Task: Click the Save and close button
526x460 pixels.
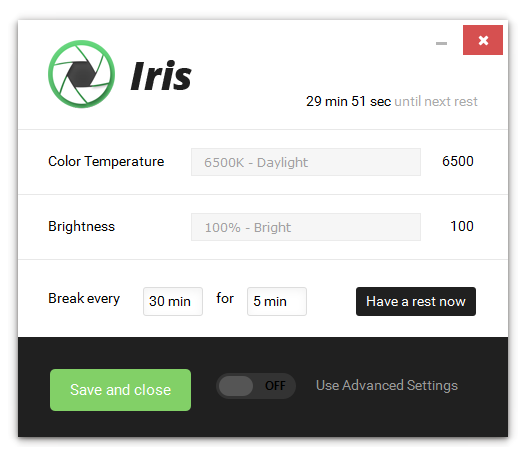Action: pyautogui.click(x=120, y=390)
